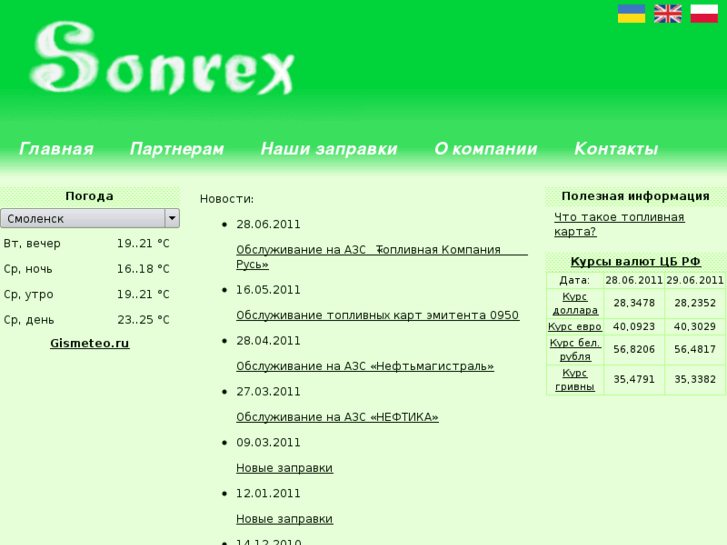Screen dimensions: 727x545
Task: Open news about АЗС «НЕФТИКА»
Action: pyautogui.click(x=337, y=417)
